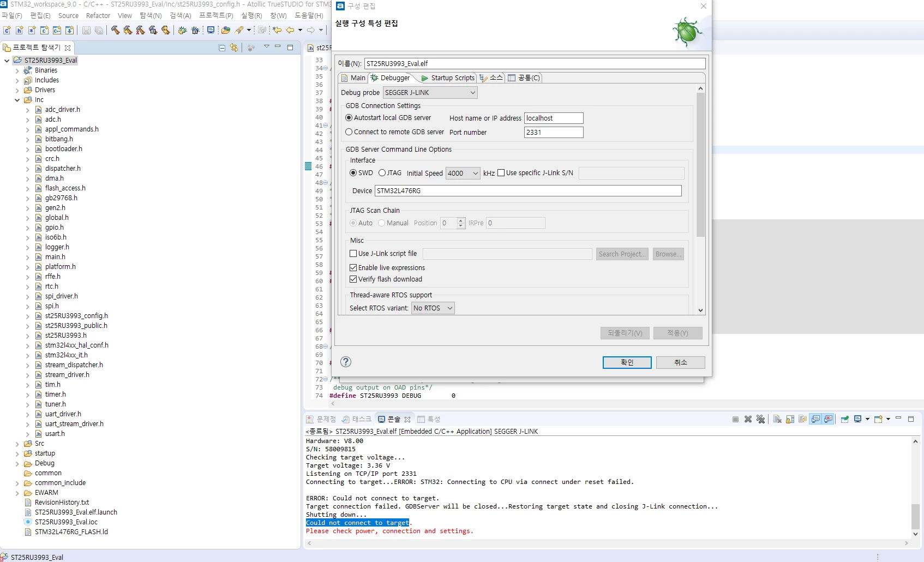Image resolution: width=924 pixels, height=562 pixels.
Task: Click Port number 2331 field
Action: pyautogui.click(x=554, y=133)
